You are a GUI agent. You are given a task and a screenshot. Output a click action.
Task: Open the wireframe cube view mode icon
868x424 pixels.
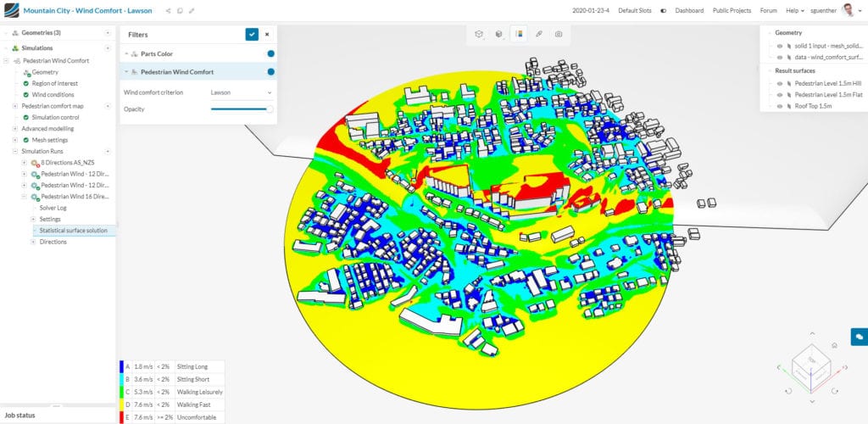click(x=479, y=34)
